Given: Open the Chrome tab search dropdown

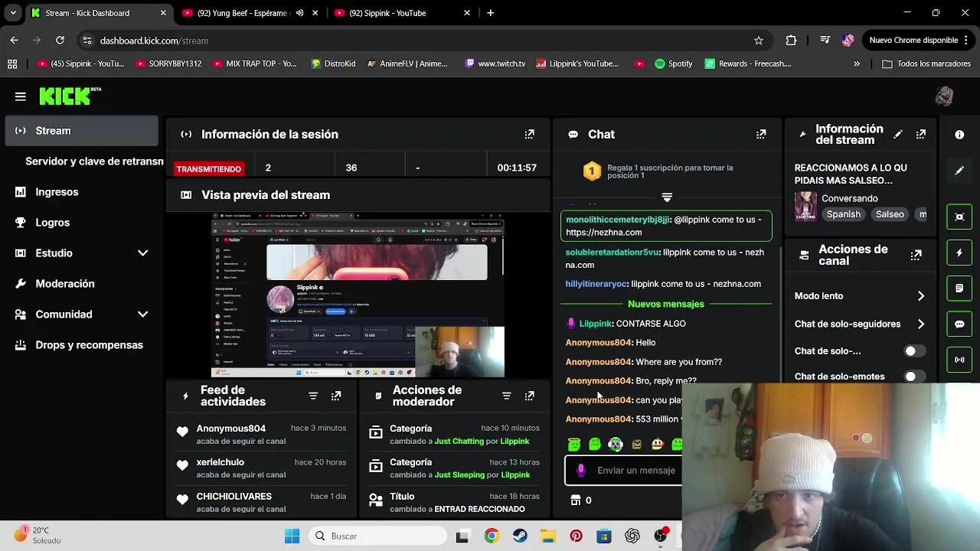Looking at the screenshot, I should (13, 13).
